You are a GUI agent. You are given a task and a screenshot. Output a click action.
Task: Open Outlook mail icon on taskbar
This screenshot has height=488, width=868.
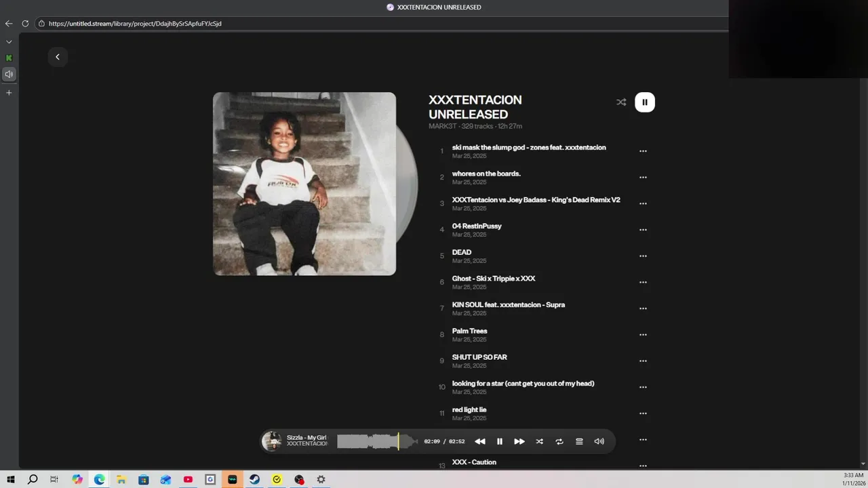[166, 479]
